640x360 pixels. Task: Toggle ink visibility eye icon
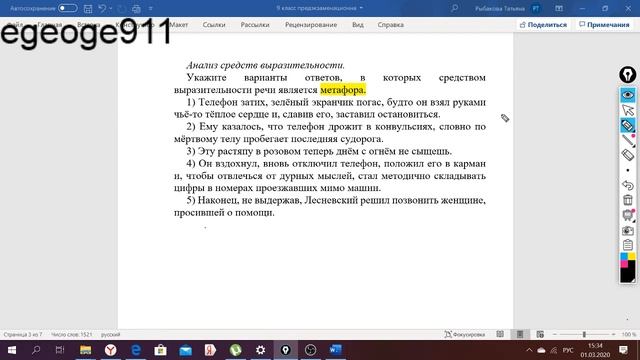pos(628,95)
